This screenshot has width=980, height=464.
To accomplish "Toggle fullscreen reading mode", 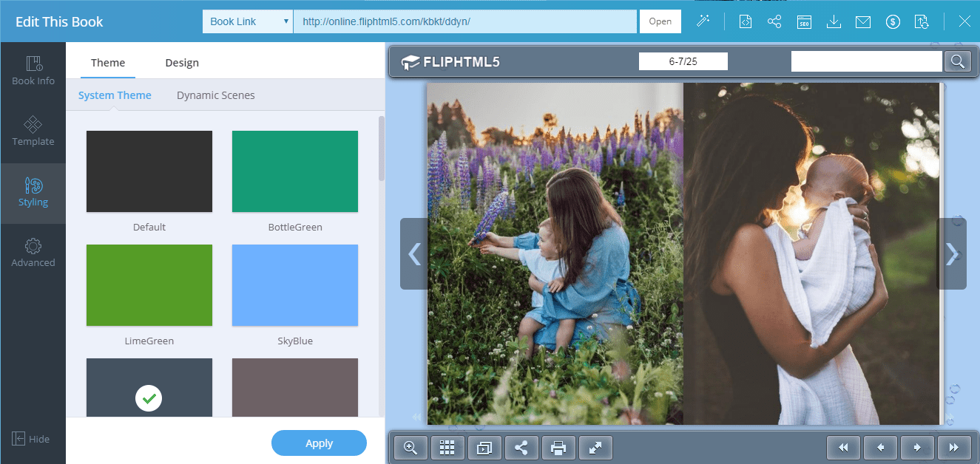I will click(x=595, y=447).
